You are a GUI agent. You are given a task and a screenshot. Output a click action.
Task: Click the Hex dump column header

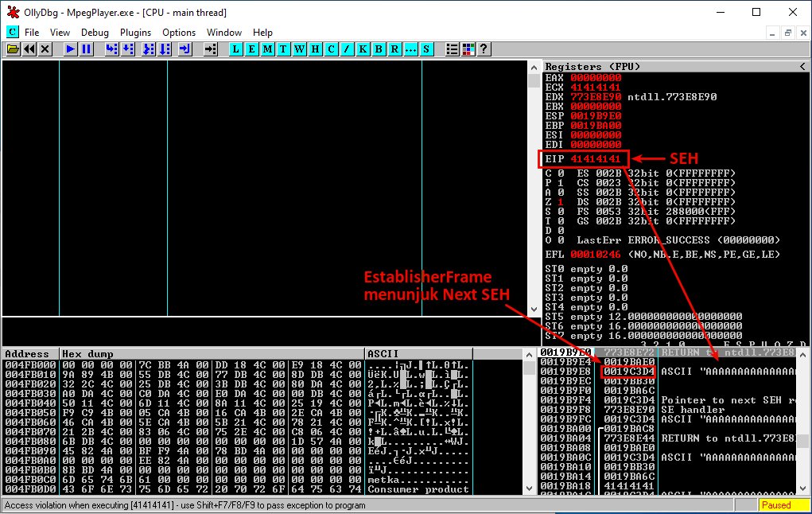click(x=212, y=354)
